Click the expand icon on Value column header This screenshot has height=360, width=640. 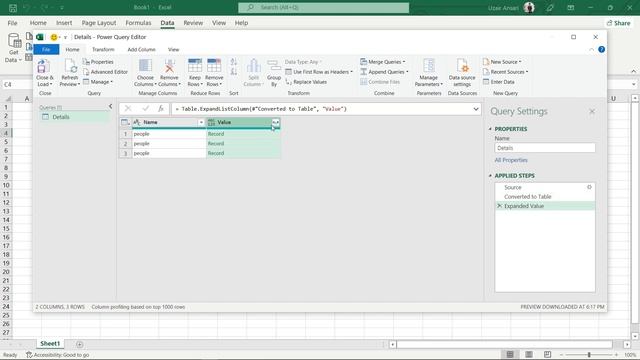click(276, 122)
